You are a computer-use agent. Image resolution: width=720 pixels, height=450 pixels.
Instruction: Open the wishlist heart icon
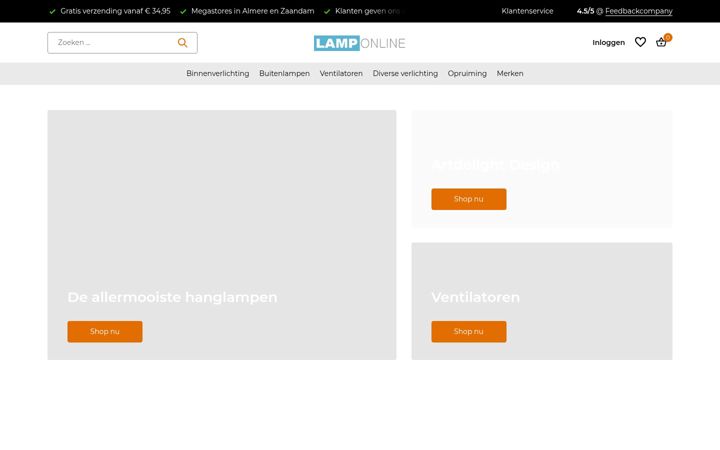pyautogui.click(x=640, y=42)
